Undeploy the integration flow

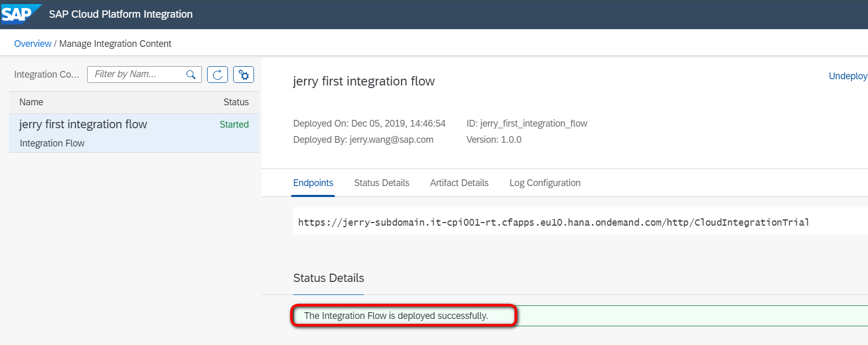848,76
